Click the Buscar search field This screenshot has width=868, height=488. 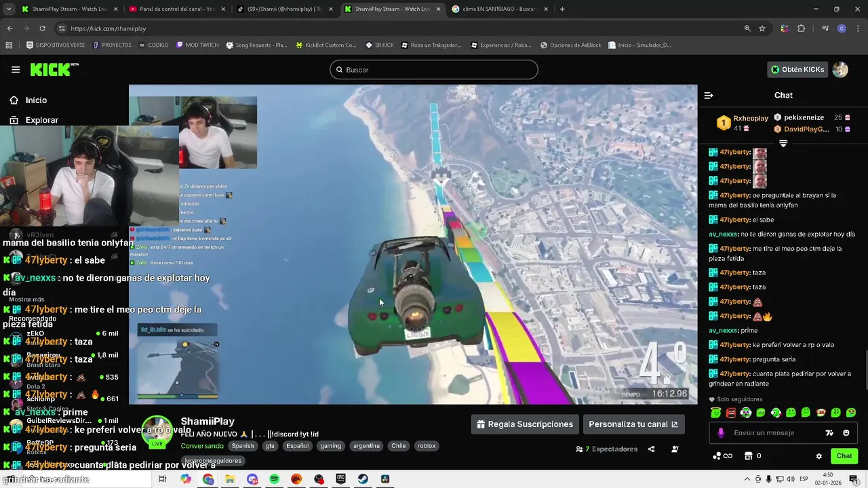coord(434,70)
